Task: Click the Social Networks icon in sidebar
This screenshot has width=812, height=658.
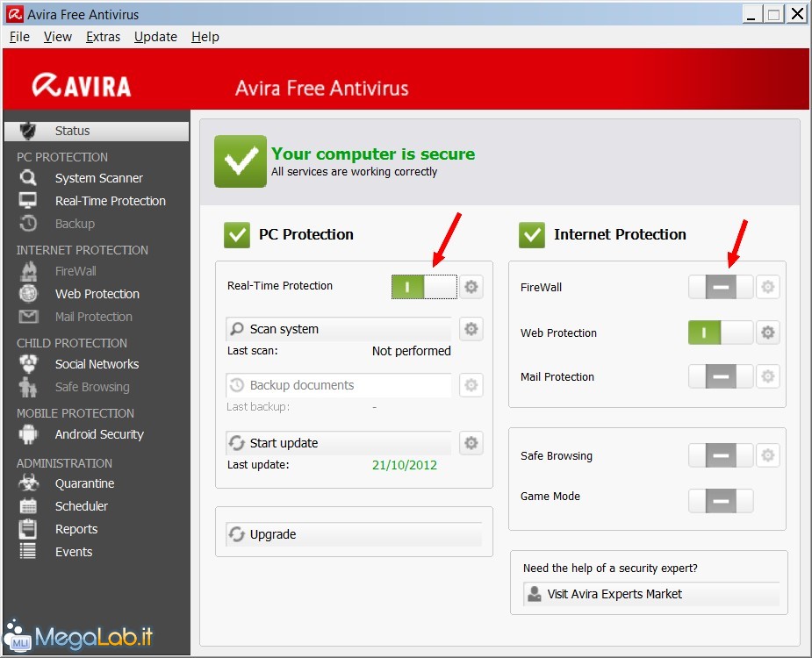Action: coord(28,364)
